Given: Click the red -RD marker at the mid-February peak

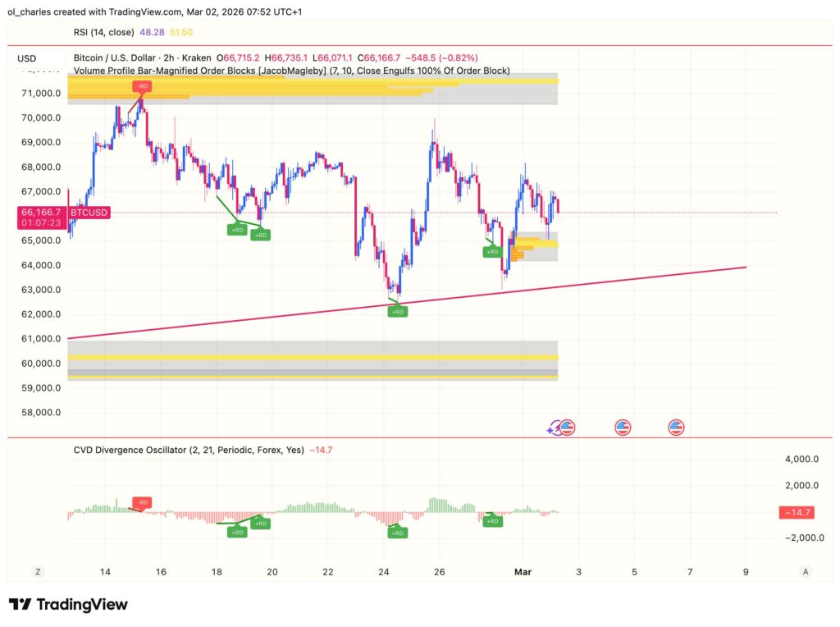Looking at the screenshot, I should pos(141,85).
